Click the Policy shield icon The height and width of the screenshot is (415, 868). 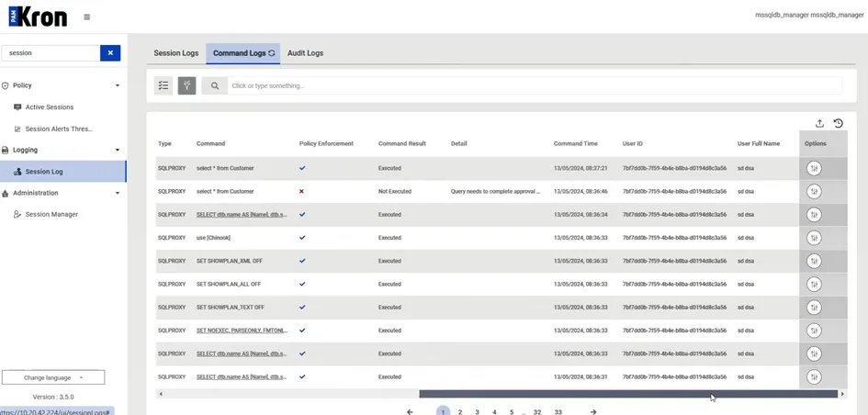[x=6, y=85]
